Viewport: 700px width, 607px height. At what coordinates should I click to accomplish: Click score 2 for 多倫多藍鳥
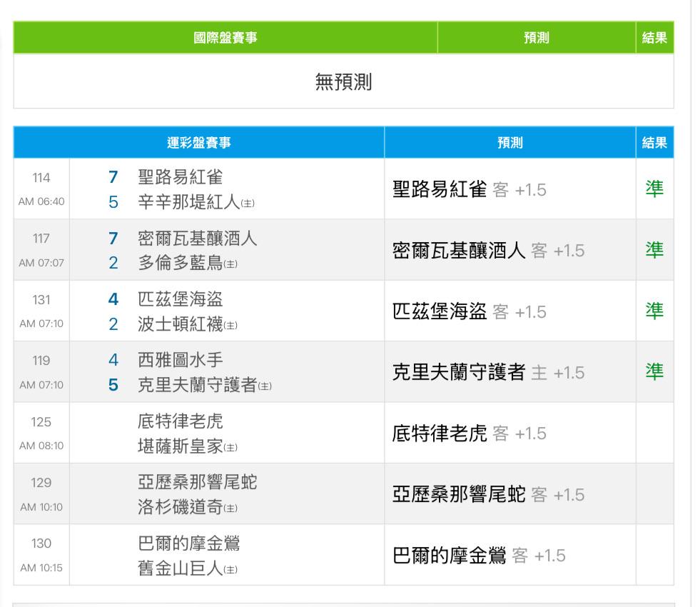click(113, 263)
